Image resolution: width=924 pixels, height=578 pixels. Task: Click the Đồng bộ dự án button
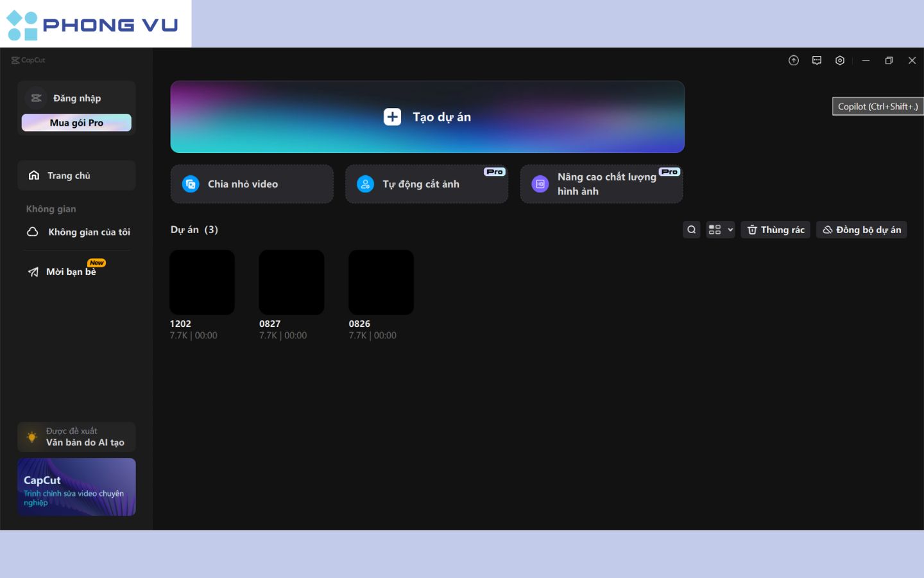pos(862,230)
